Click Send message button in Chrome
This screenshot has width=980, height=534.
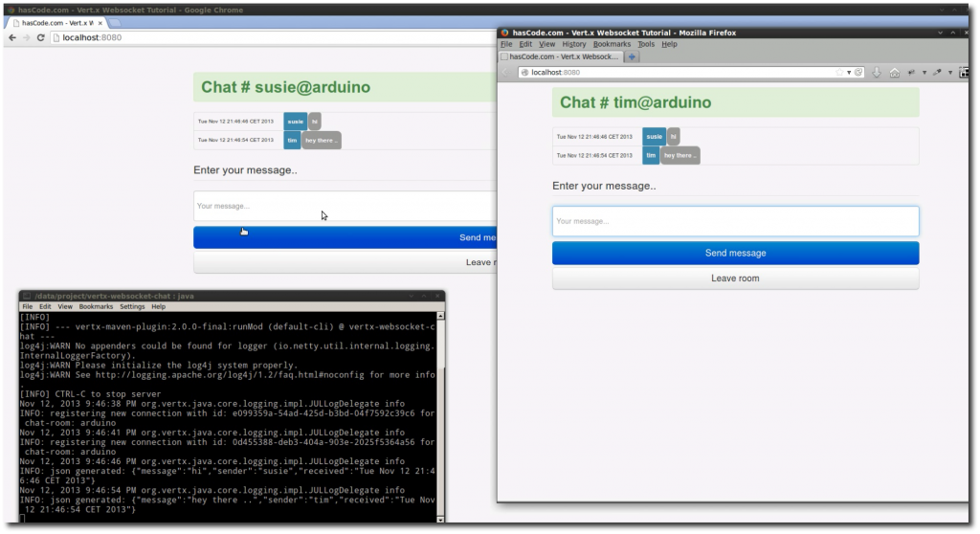pos(345,237)
